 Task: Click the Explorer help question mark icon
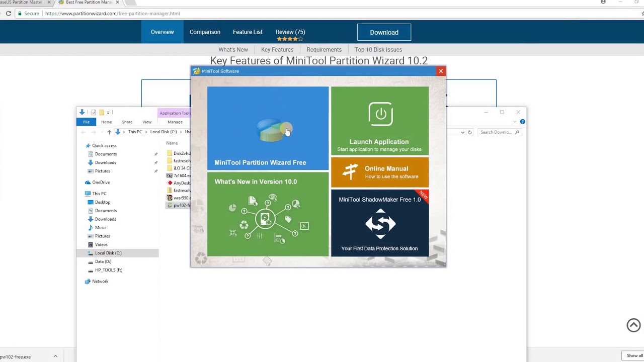point(522,122)
